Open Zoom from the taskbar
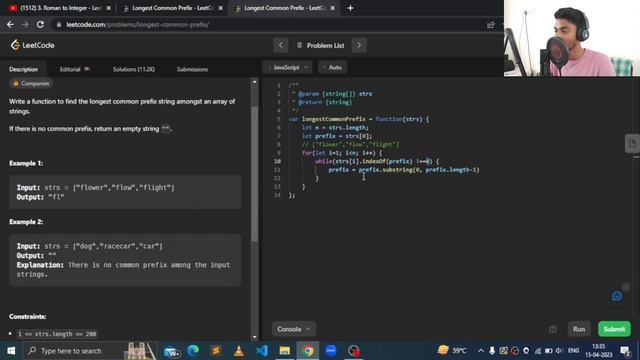Screen dimensions: 640x360 coord(331,351)
